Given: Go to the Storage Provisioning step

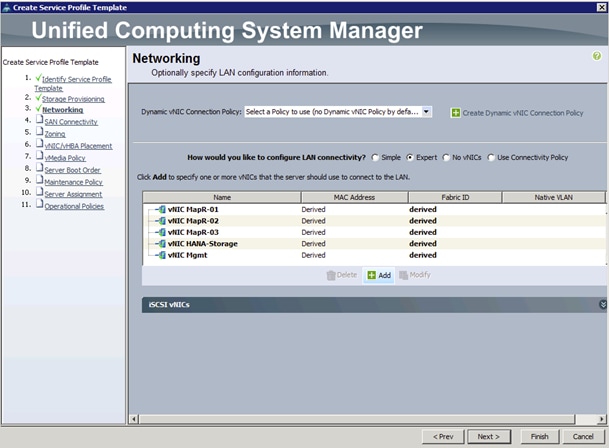Looking at the screenshot, I should click(73, 99).
